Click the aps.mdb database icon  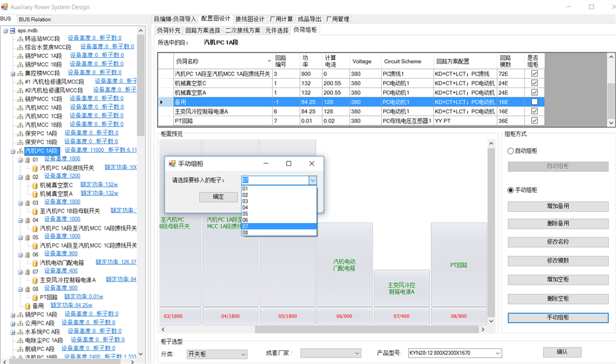[x=12, y=30]
